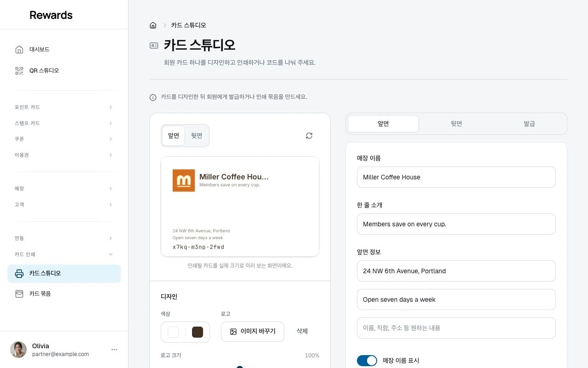The height and width of the screenshot is (368, 588).
Task: Click the 이미지 바꾸기 button
Action: 253,332
